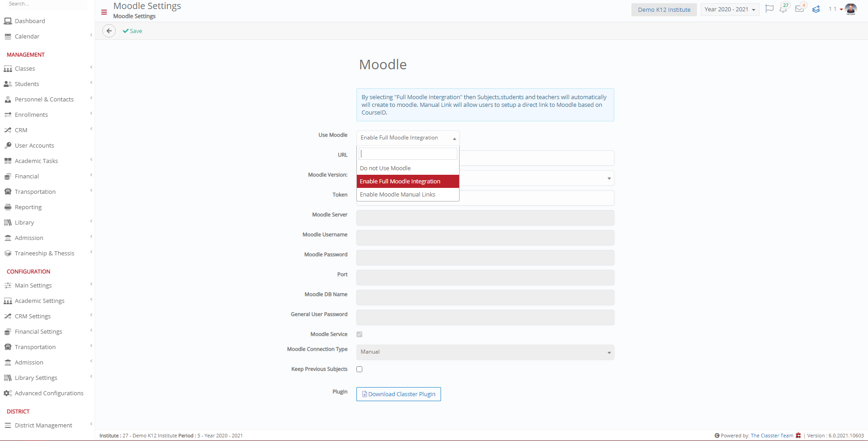Click the Academic Settings icon
The height and width of the screenshot is (441, 868).
[x=8, y=301]
